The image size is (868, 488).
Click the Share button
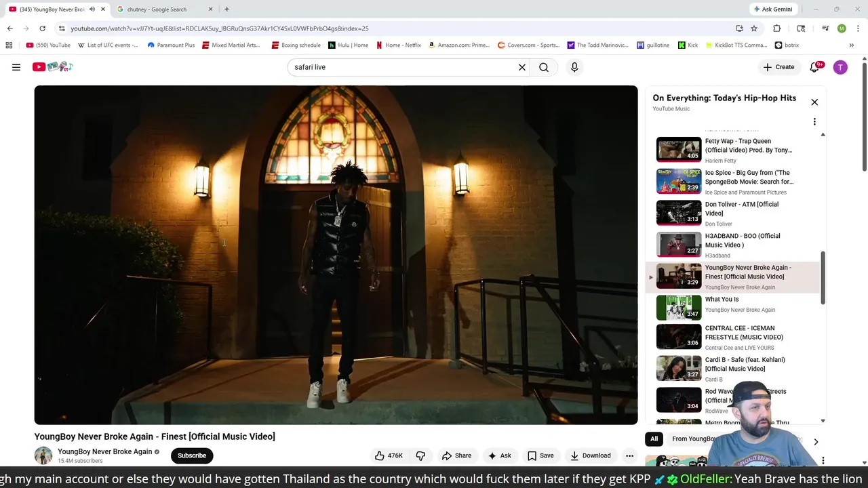pos(456,455)
